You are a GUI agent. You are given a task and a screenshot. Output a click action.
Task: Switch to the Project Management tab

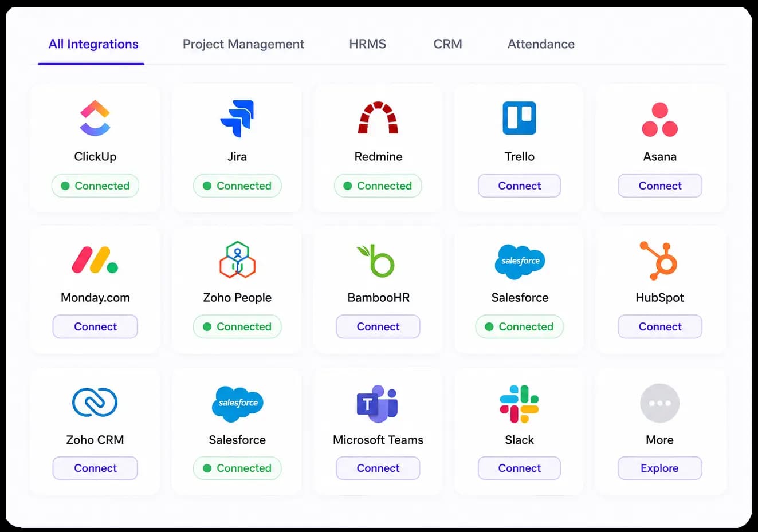243,44
